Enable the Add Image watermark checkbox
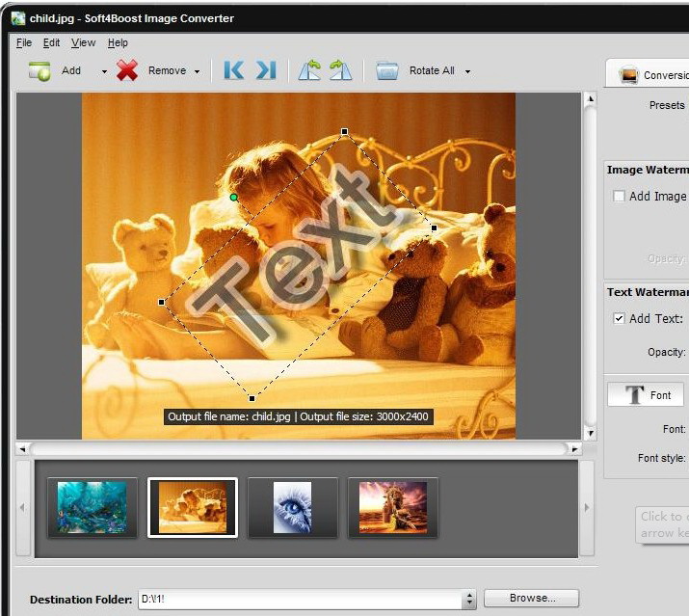This screenshot has height=616, width=689. click(x=619, y=196)
